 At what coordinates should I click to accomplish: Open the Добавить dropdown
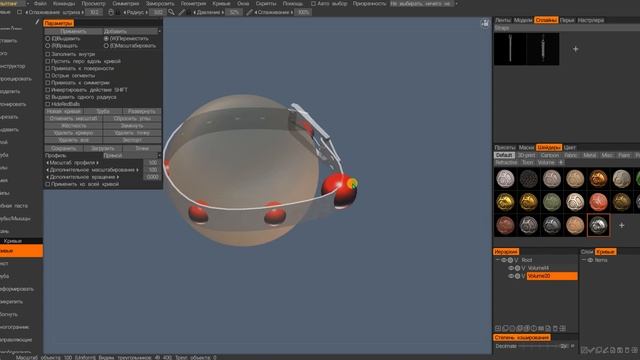point(131,31)
